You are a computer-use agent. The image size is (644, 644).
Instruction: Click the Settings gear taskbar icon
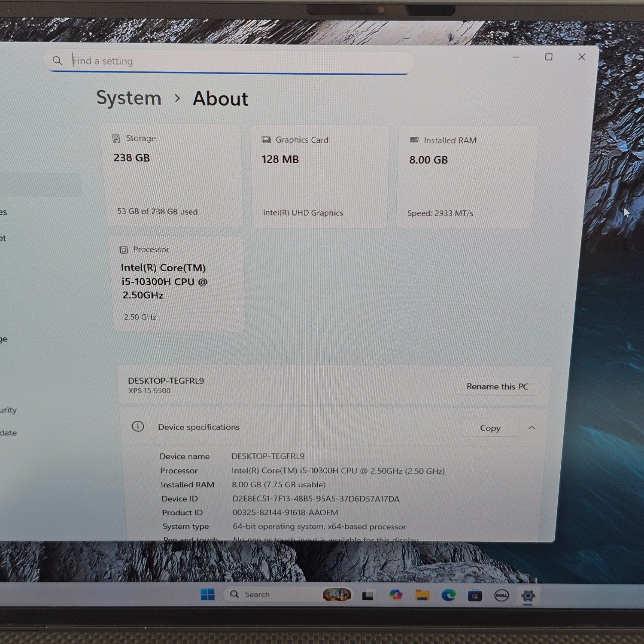[528, 596]
